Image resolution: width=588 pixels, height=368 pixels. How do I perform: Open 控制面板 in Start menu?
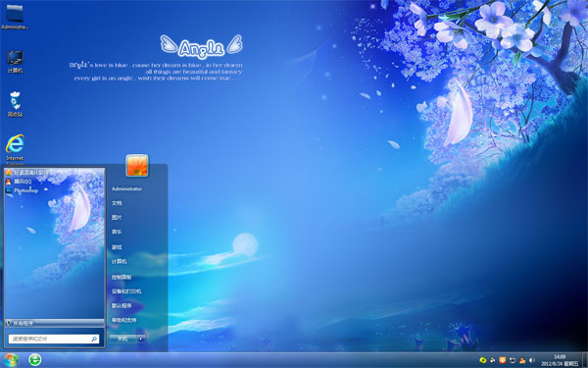tap(122, 277)
